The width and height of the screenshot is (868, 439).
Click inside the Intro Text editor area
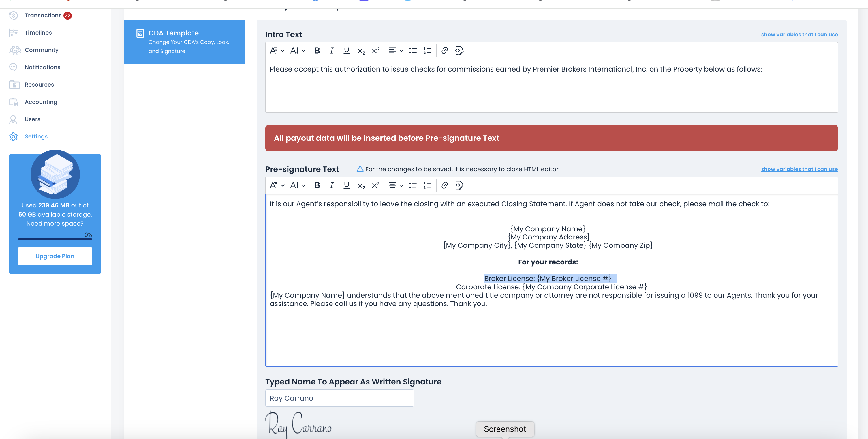(x=551, y=86)
